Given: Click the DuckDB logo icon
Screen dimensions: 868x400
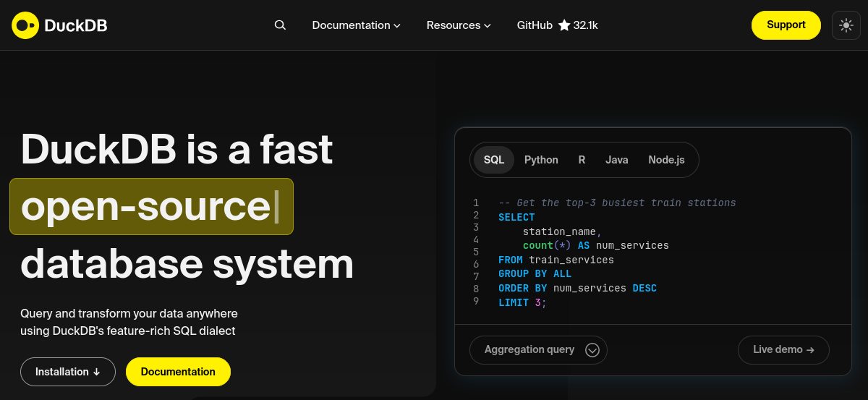Looking at the screenshot, I should tap(25, 25).
